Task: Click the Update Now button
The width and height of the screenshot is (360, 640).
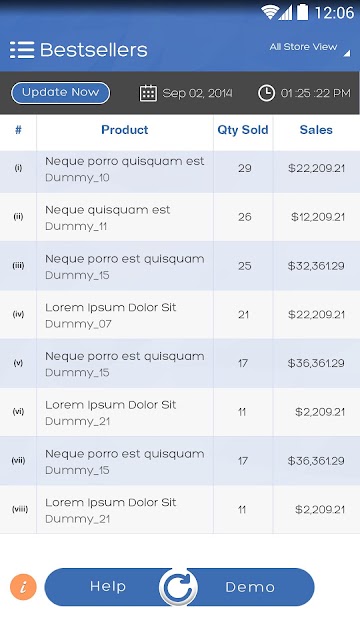Action: click(60, 93)
